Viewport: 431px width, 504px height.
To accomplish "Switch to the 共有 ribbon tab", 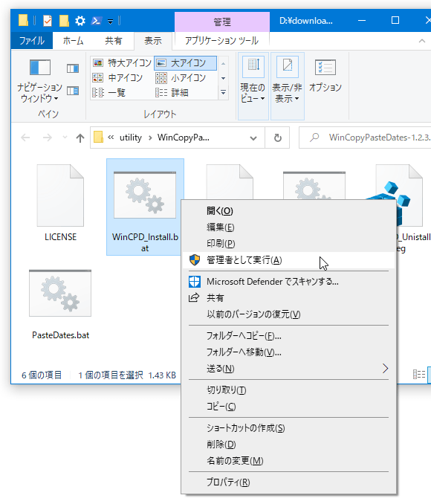I will 114,41.
